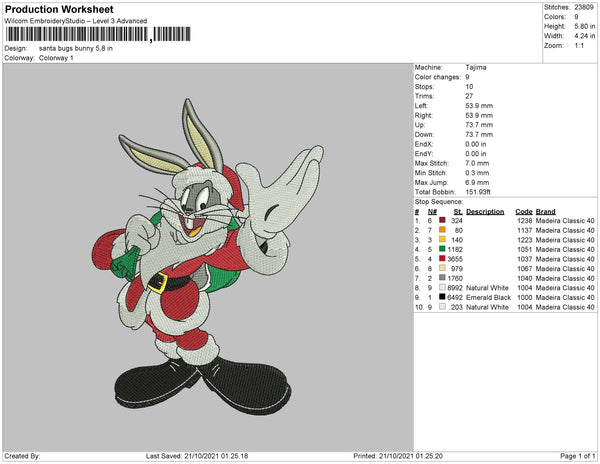
Task: Click thread code '1238' in stop 1
Action: (525, 221)
